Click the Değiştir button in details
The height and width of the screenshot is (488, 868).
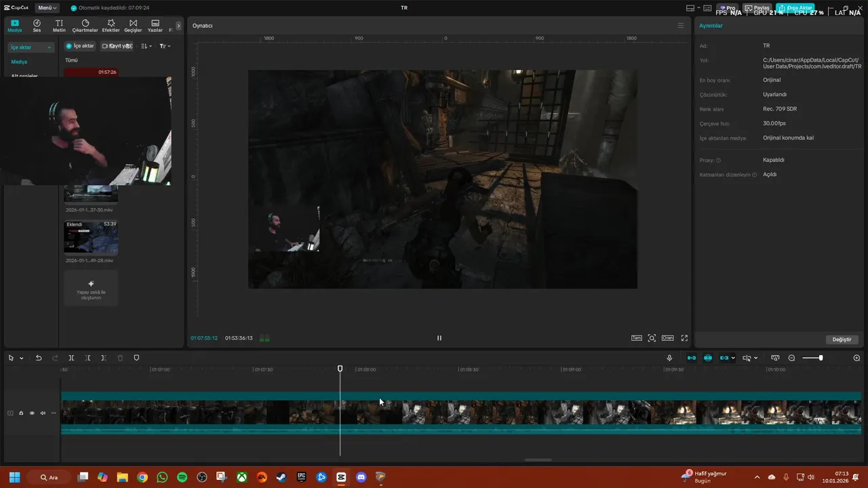(x=842, y=340)
